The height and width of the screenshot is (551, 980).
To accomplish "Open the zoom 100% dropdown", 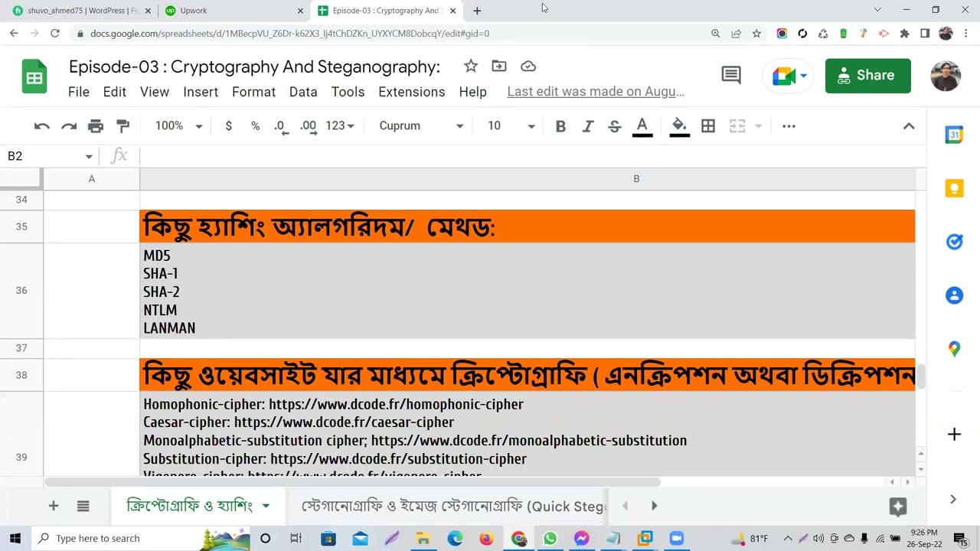I will pos(178,126).
